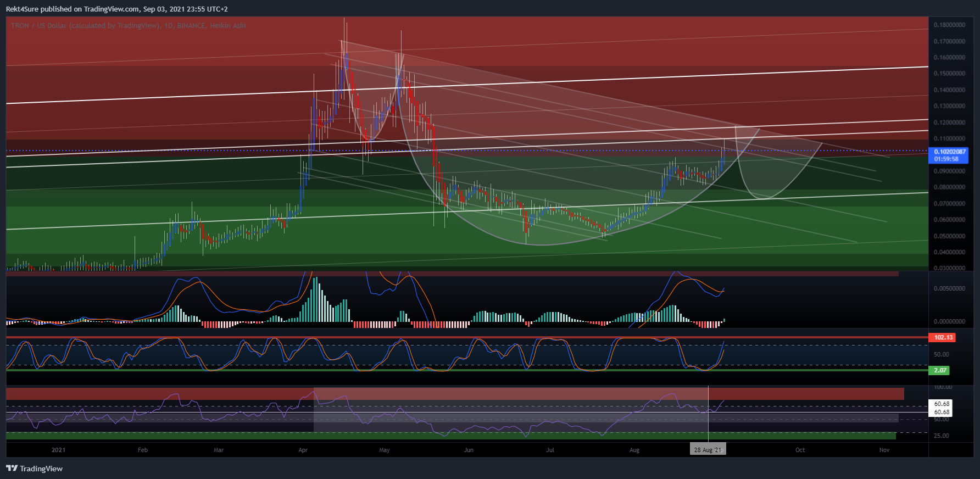Click the May label on time axis
This screenshot has width=980, height=479.
click(385, 450)
